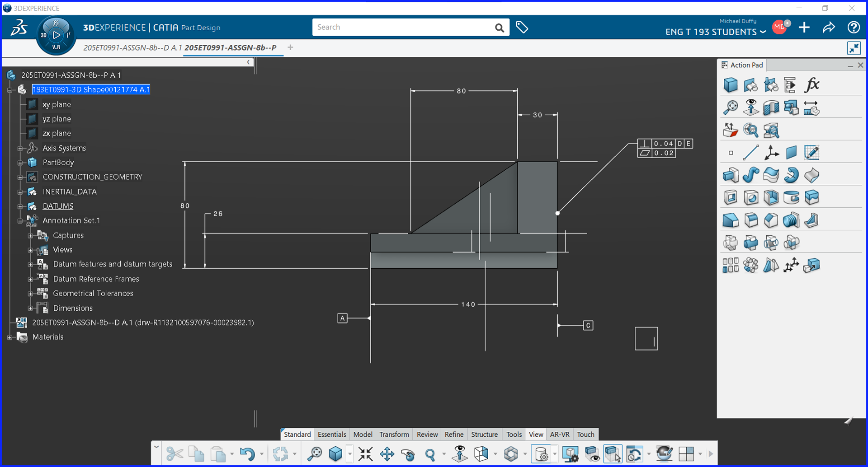
Task: Click the add new tab plus button
Action: pos(290,47)
